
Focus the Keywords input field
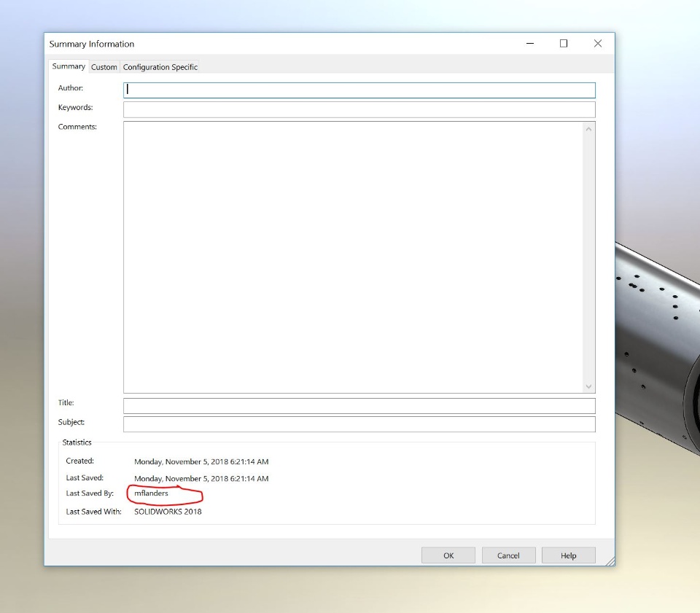(359, 110)
